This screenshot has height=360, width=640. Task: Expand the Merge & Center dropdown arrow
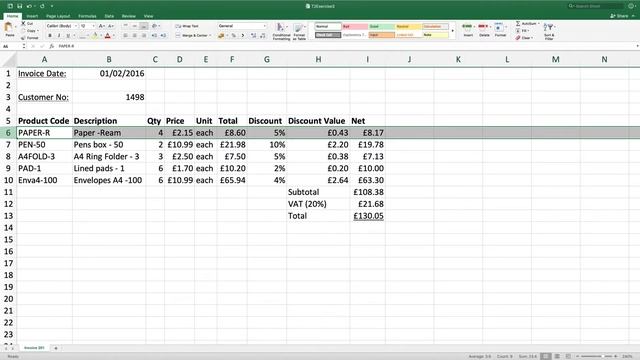pos(210,36)
